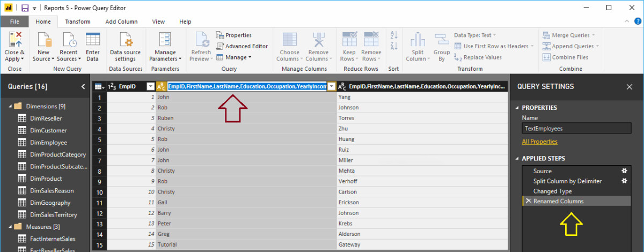Collapse the Dimensions [9] folder
Screen dimensions: 644x252
[x=11, y=106]
